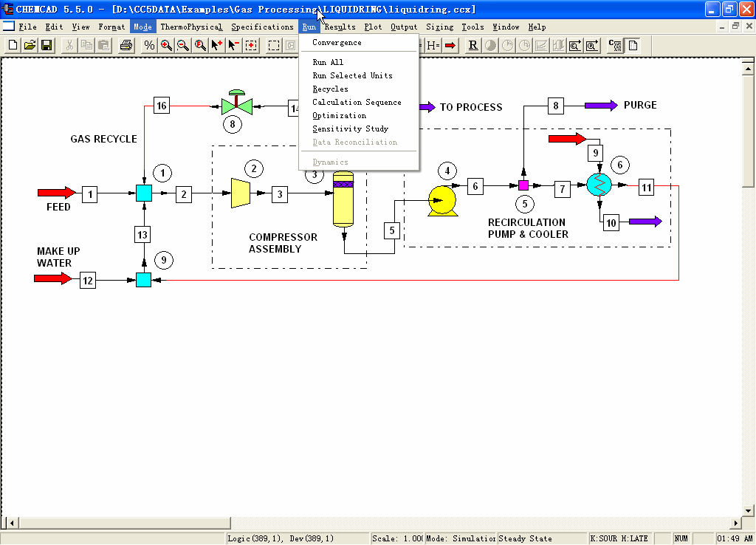The height and width of the screenshot is (545, 756).
Task: Open the ThermoPhysical menu
Action: (x=191, y=27)
